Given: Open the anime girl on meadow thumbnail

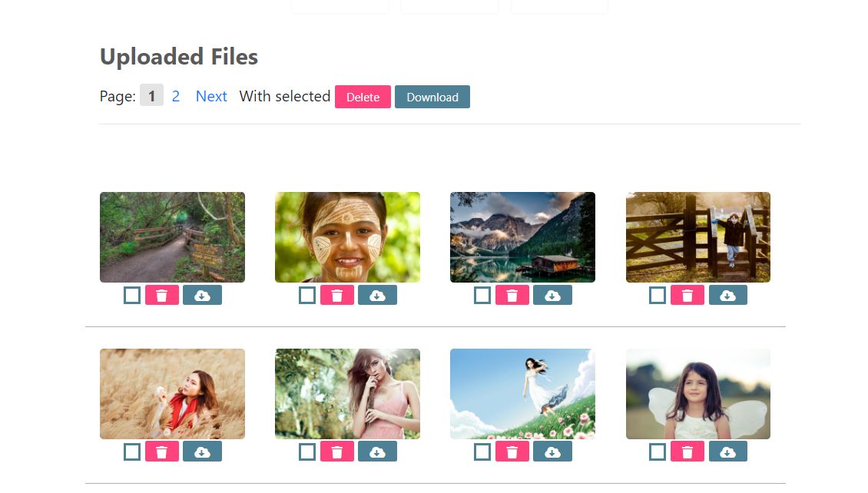Looking at the screenshot, I should [522, 394].
